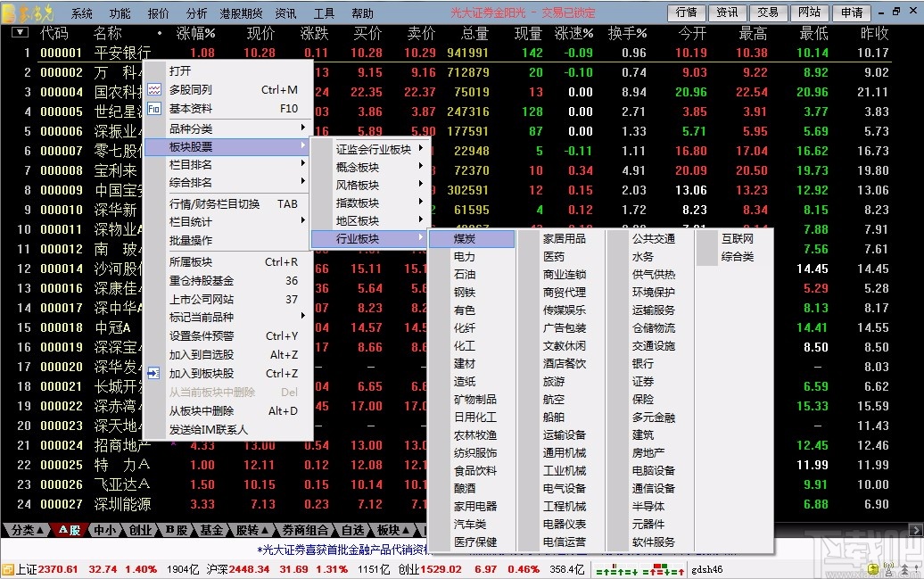Click the 交易 button in the title bar
This screenshot has width=924, height=579.
pyautogui.click(x=769, y=12)
